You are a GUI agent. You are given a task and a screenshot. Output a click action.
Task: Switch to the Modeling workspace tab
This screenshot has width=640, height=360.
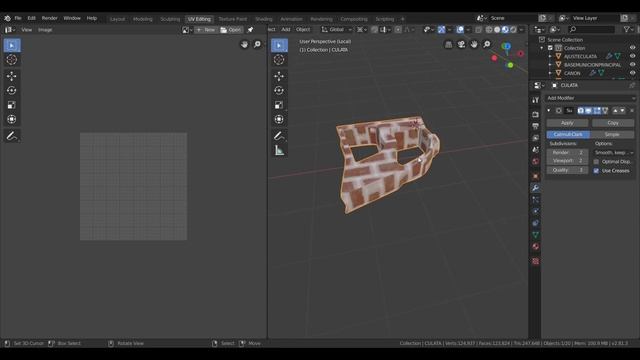click(x=143, y=19)
